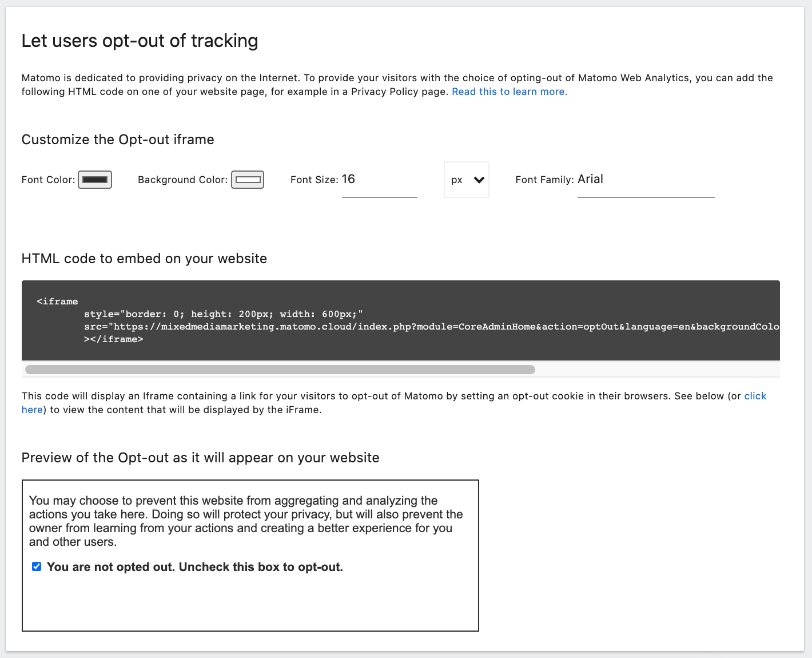Click the "Let users opt-out of tracking" heading

[140, 41]
